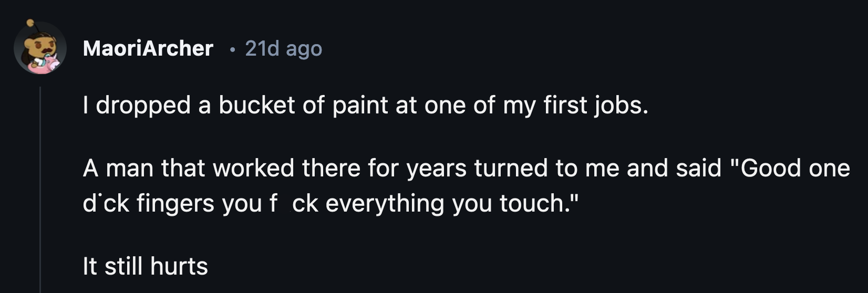The width and height of the screenshot is (868, 293).
Task: Click the word "paint" in the first sentence
Action: (x=360, y=105)
